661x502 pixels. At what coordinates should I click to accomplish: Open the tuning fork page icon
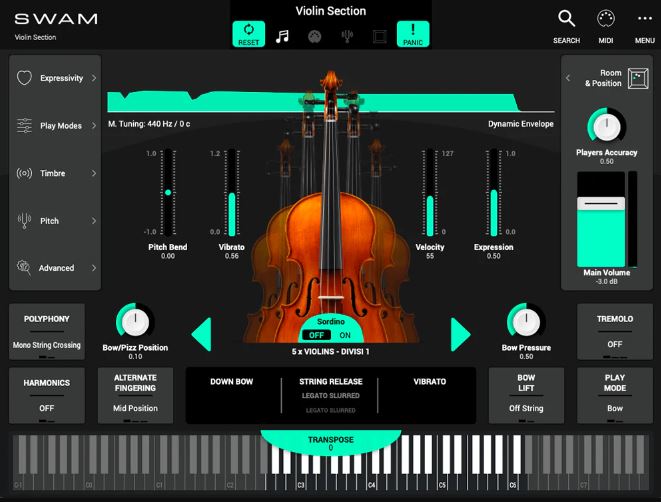[347, 37]
